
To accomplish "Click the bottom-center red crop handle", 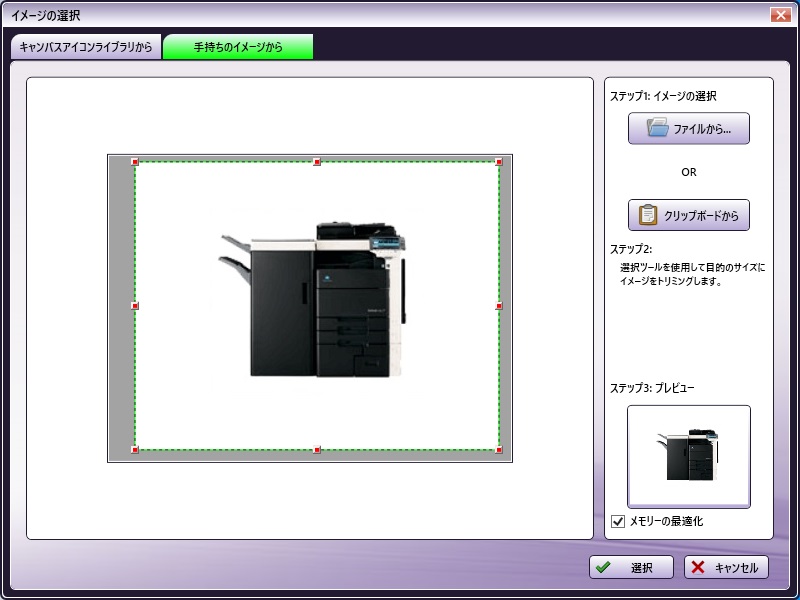I will 317,450.
